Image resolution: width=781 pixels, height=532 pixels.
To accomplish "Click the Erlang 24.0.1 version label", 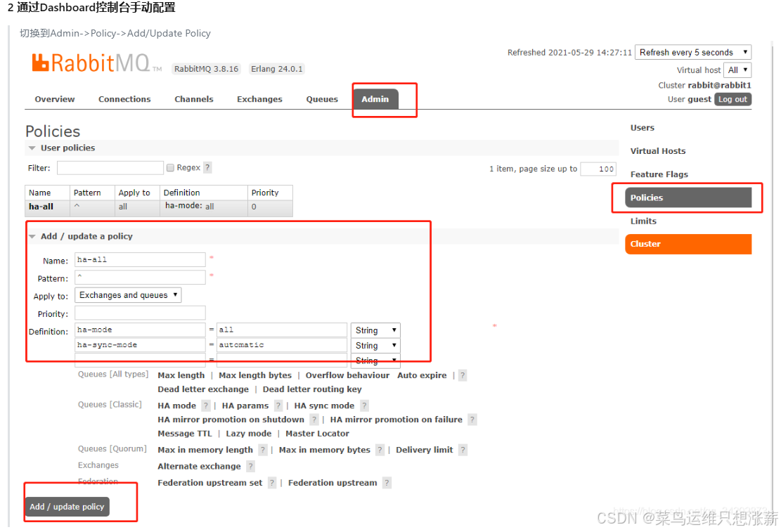I will (x=276, y=69).
